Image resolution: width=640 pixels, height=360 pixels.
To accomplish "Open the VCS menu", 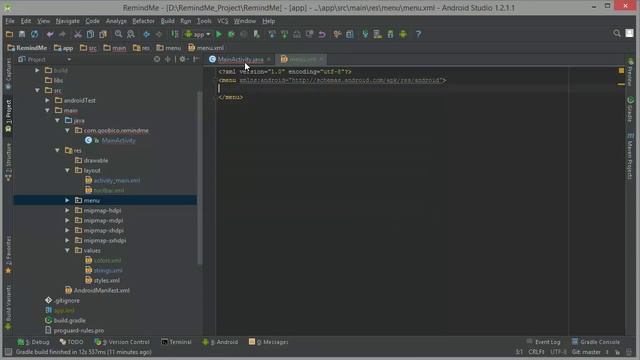I will (222, 21).
